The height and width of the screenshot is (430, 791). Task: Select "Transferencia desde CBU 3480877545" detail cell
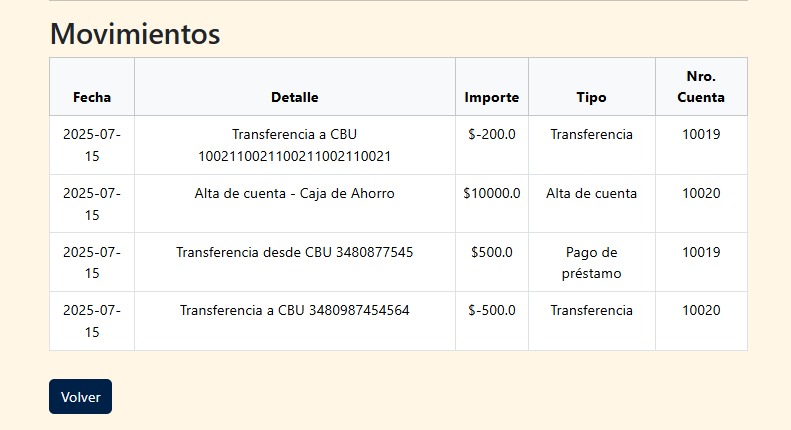(295, 252)
